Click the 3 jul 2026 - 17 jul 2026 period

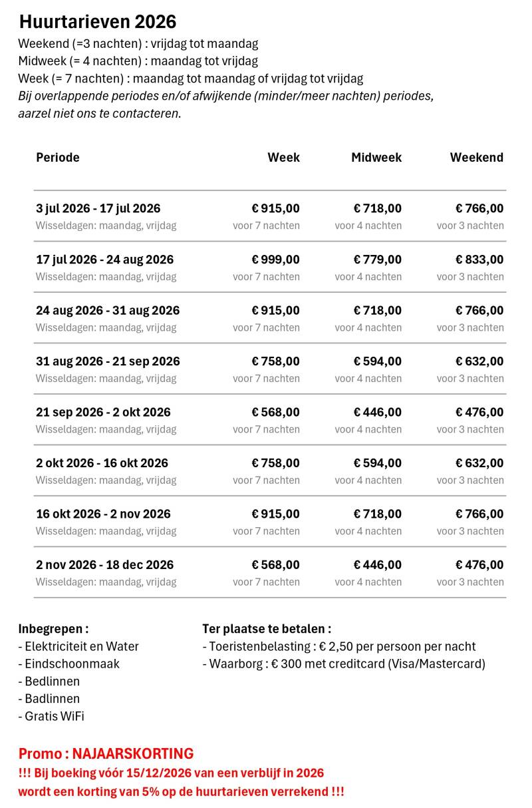click(98, 208)
